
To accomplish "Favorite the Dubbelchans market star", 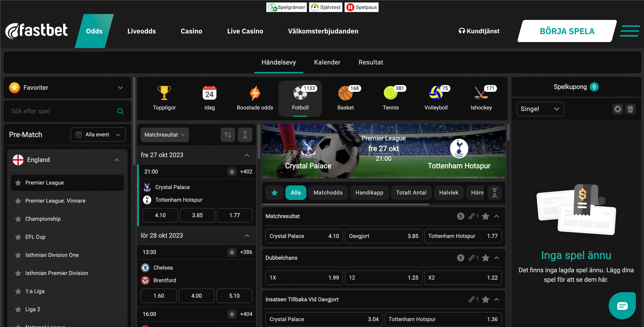I will [486, 258].
